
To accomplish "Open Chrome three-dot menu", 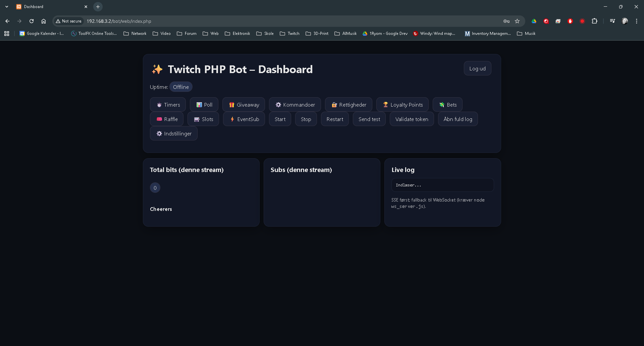I will [x=636, y=21].
